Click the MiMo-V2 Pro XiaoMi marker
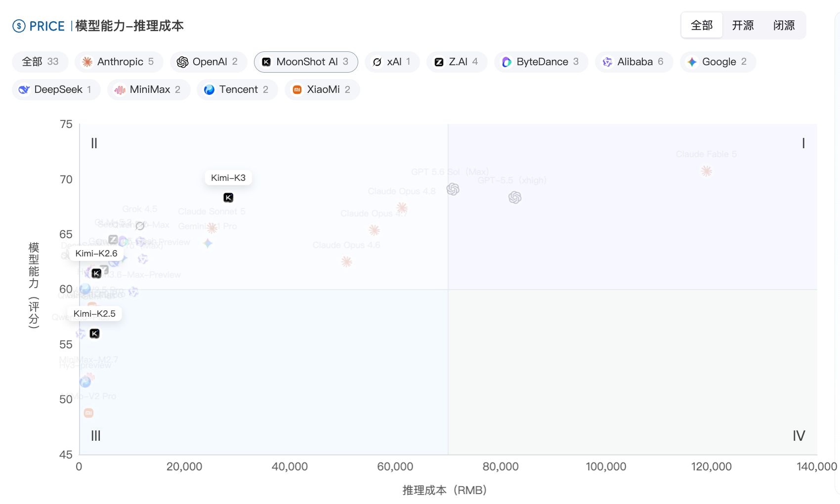 pos(88,413)
